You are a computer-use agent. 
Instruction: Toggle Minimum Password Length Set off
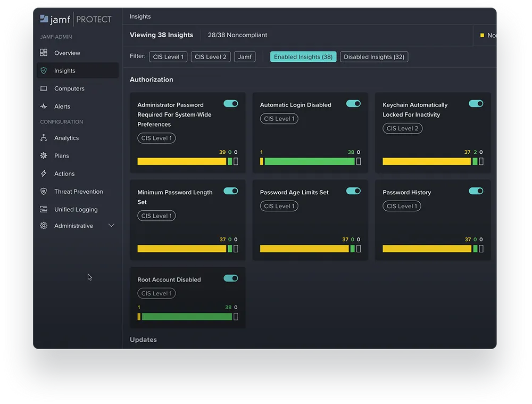point(230,191)
